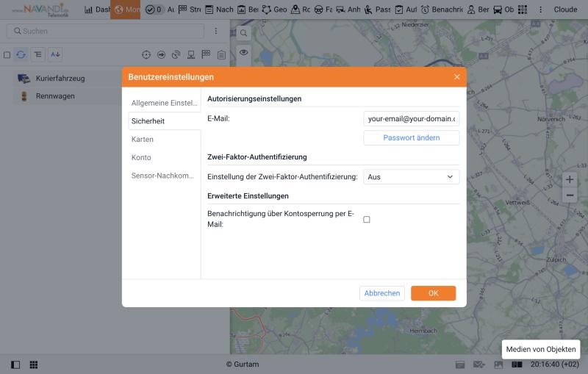Switch to the Sensor-Nachkommastellen section
Image resolution: width=588 pixels, height=374 pixels.
[x=164, y=176]
